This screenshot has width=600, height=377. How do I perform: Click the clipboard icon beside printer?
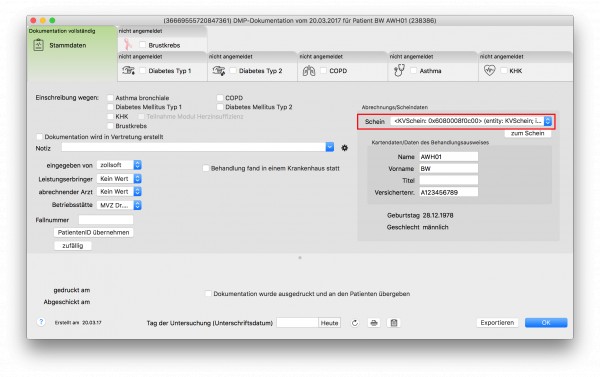point(394,323)
